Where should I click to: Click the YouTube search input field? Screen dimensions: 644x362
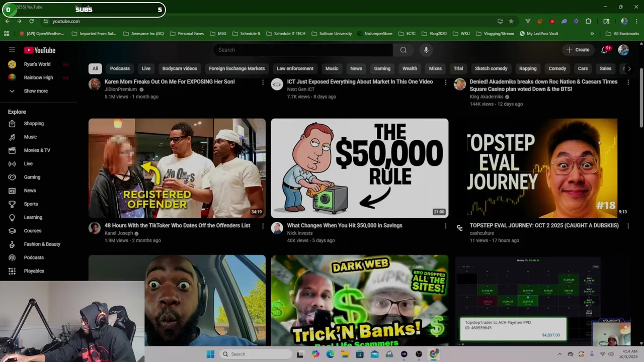pos(303,50)
